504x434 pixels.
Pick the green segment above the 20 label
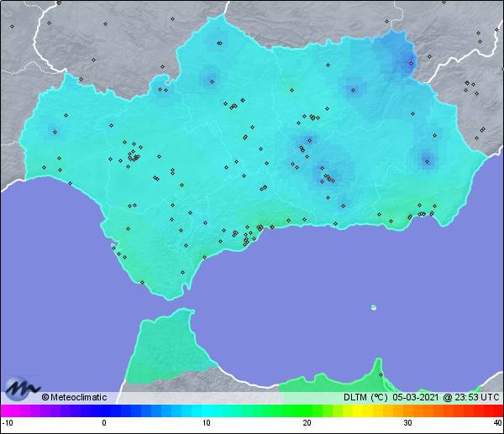click(307, 410)
